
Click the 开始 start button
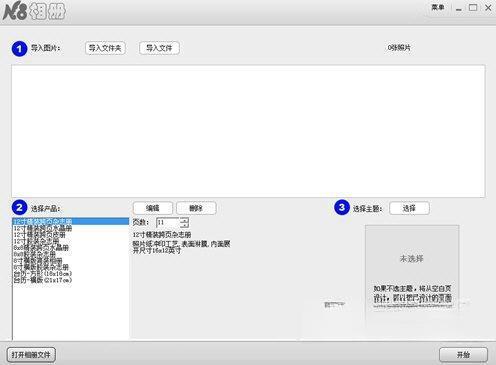pos(463,355)
